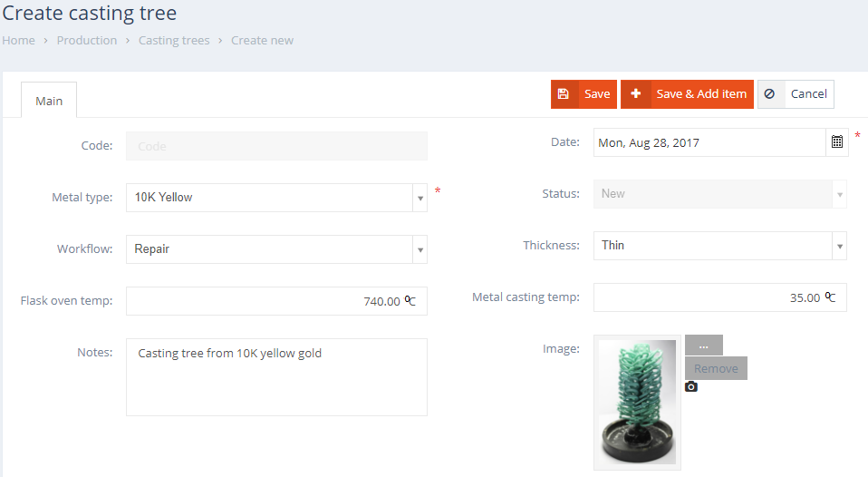
Task: Navigate to Casting trees breadcrumb
Action: click(174, 41)
